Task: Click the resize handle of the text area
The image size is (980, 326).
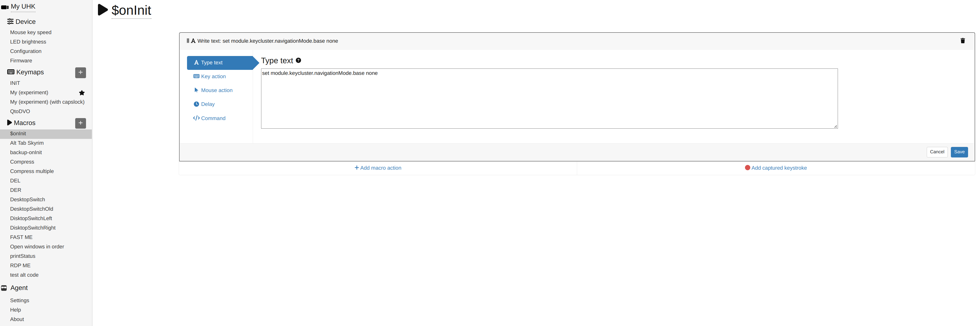Action: [835, 126]
